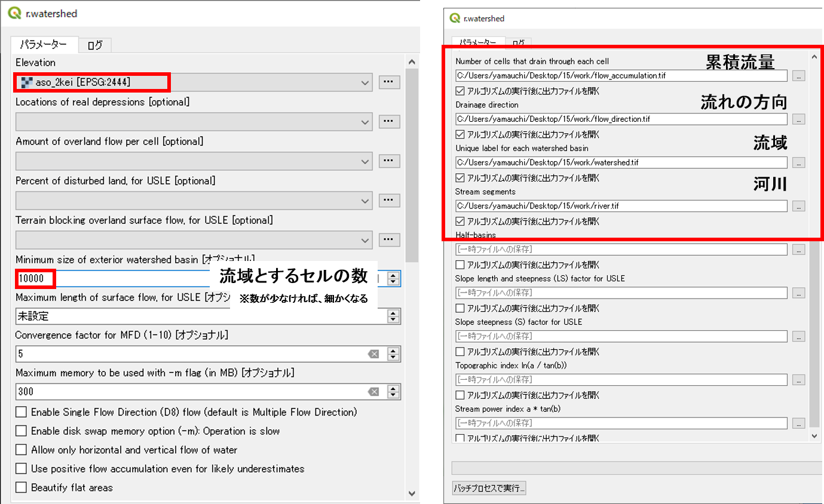Check Allow only horizontal and vertical flow
Screen dimensions: 824x504
21,450
